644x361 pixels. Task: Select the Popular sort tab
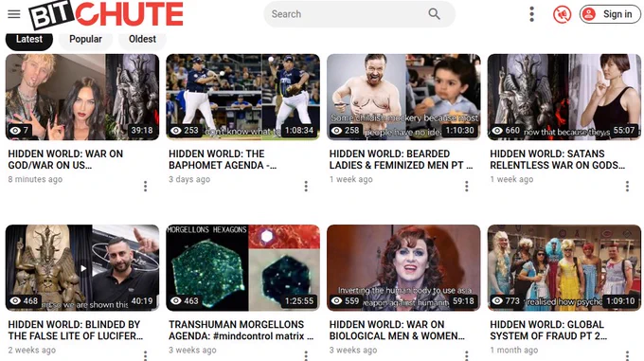tap(85, 40)
